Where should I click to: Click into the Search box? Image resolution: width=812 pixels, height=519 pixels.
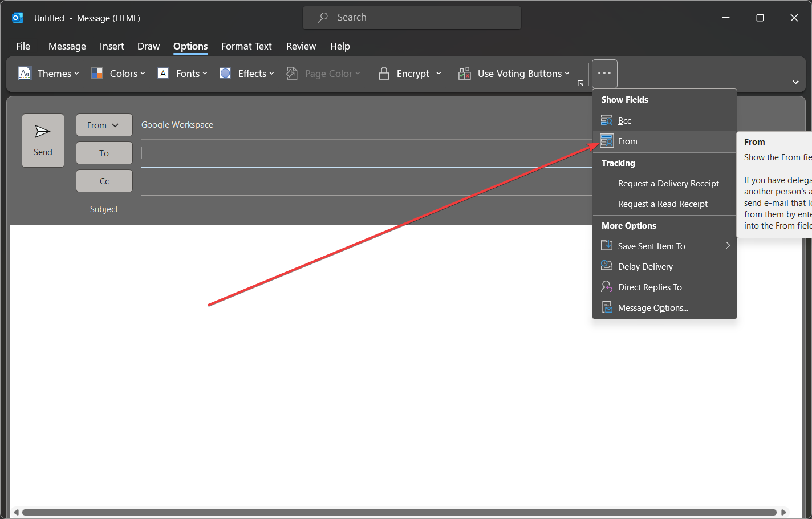click(412, 18)
